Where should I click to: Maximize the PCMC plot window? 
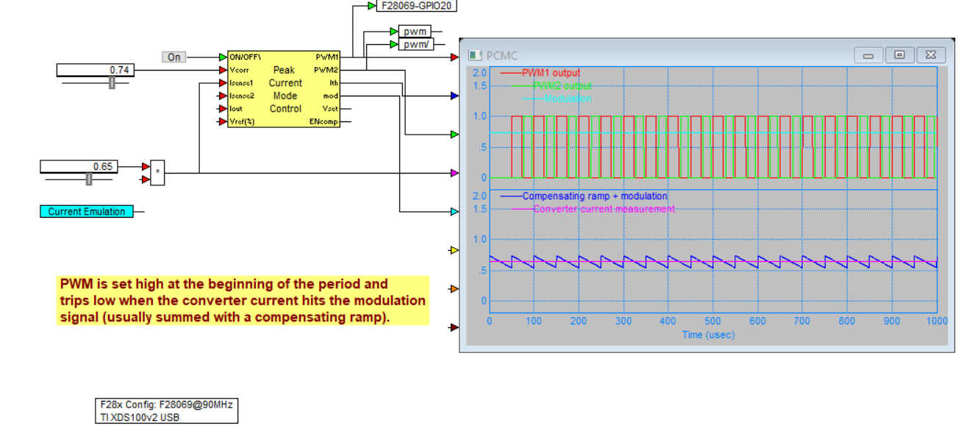899,55
